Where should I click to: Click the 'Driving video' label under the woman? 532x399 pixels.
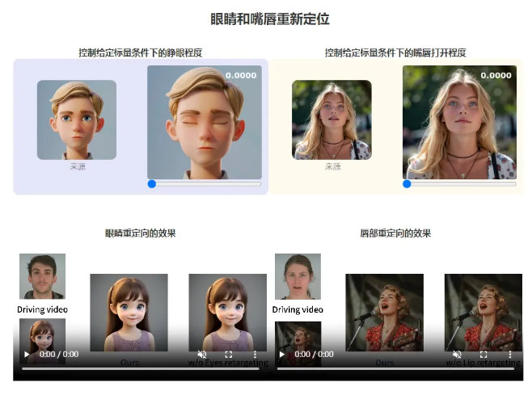tap(298, 309)
